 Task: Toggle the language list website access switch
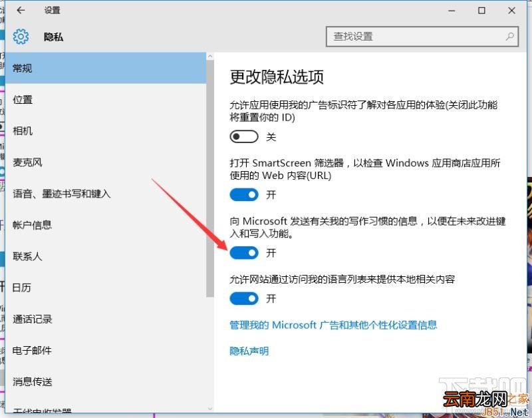(x=244, y=298)
